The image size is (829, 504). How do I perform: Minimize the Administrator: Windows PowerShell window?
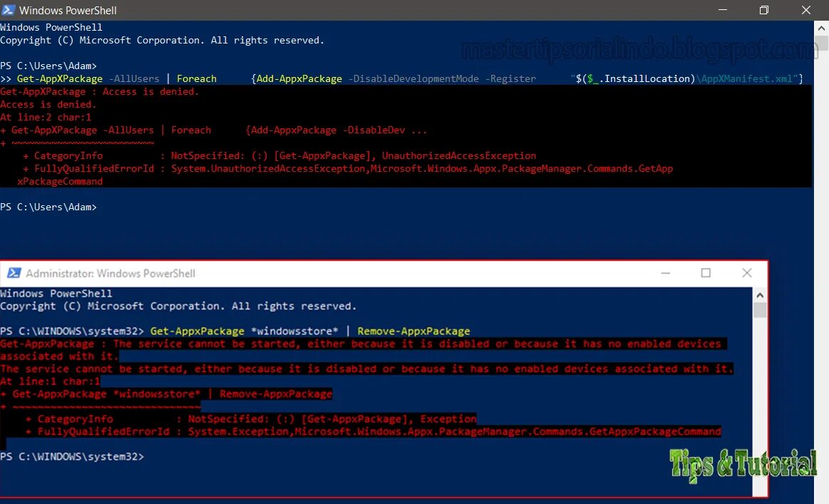pos(666,273)
